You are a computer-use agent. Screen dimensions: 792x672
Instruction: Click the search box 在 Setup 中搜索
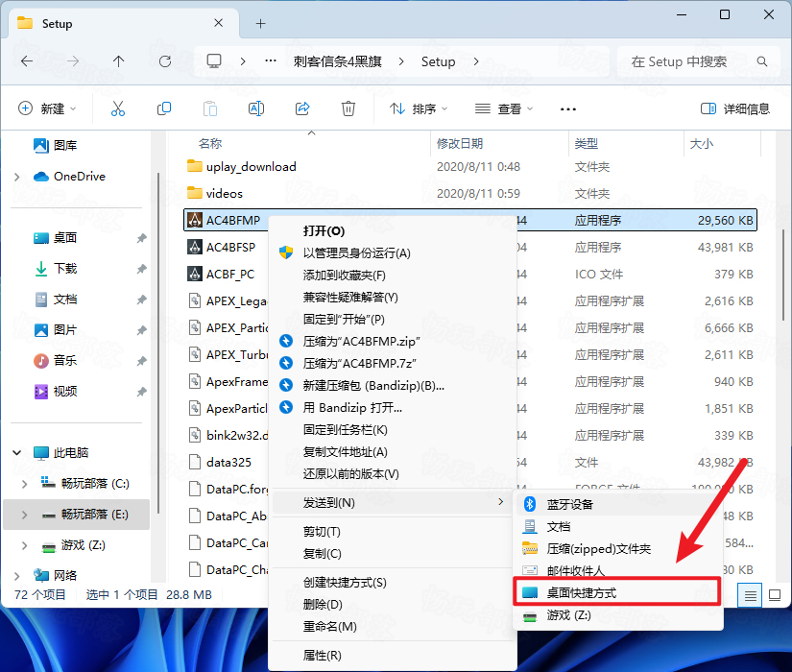(x=700, y=61)
